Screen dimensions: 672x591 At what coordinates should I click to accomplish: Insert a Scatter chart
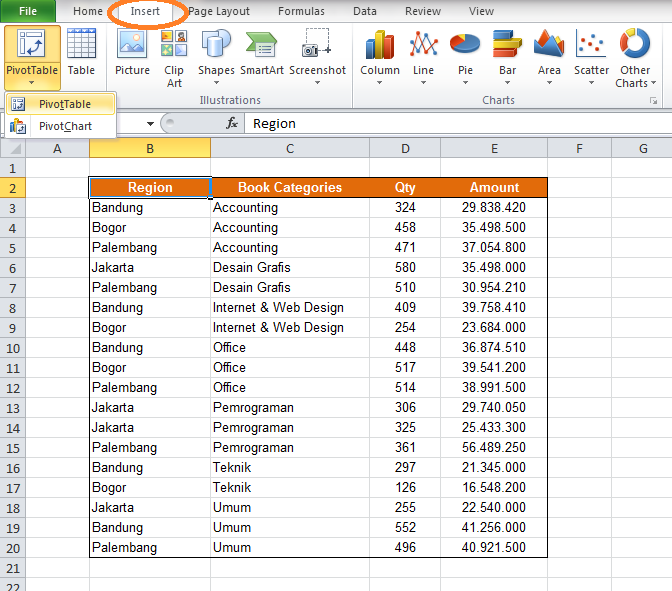(x=591, y=56)
